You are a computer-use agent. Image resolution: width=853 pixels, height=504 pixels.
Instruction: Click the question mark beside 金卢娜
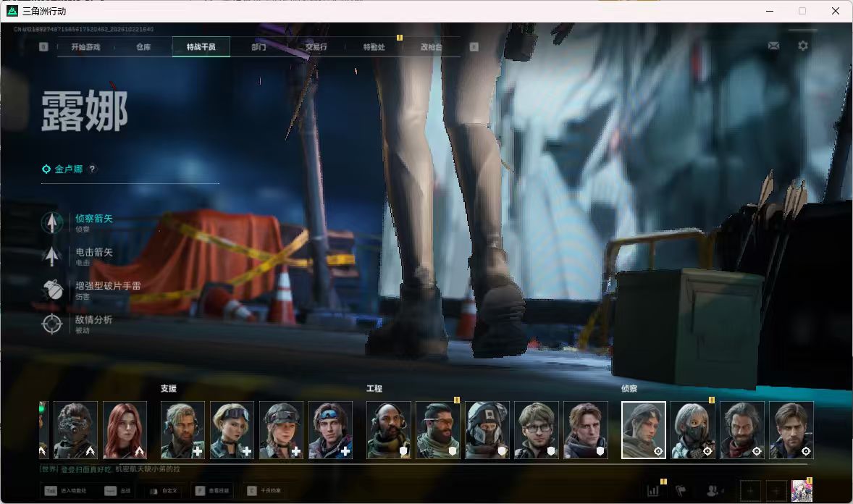[93, 169]
